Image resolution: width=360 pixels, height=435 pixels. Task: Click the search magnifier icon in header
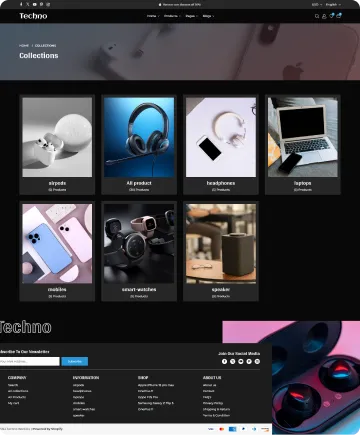click(x=317, y=16)
